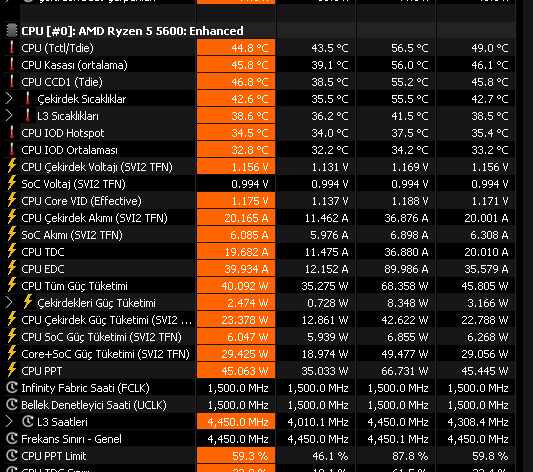The width and height of the screenshot is (533, 472).
Task: Click lightning icon of CPU SoC Güç Tüketimi
Action: [x=12, y=336]
